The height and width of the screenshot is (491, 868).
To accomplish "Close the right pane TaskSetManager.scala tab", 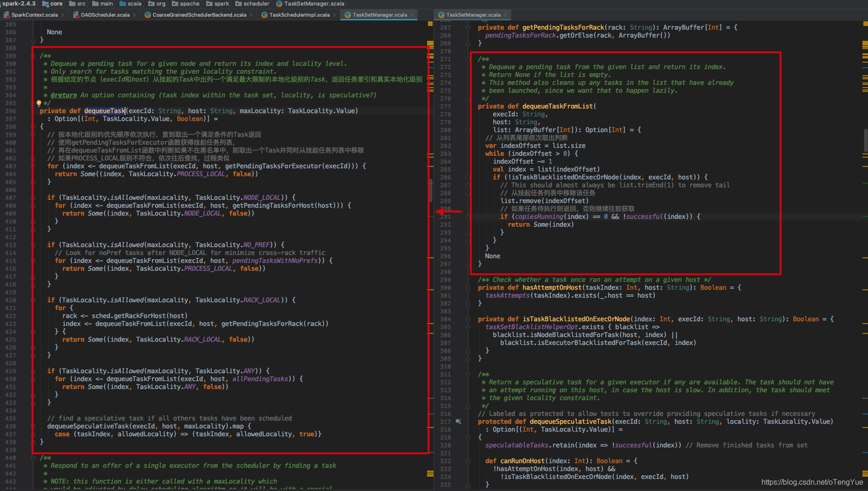I will [505, 15].
